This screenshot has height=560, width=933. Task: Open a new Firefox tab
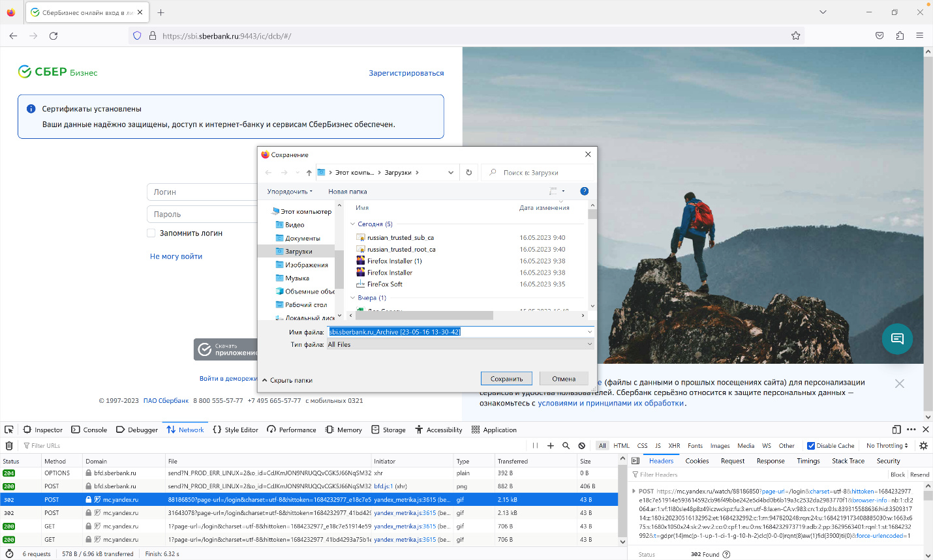[161, 12]
